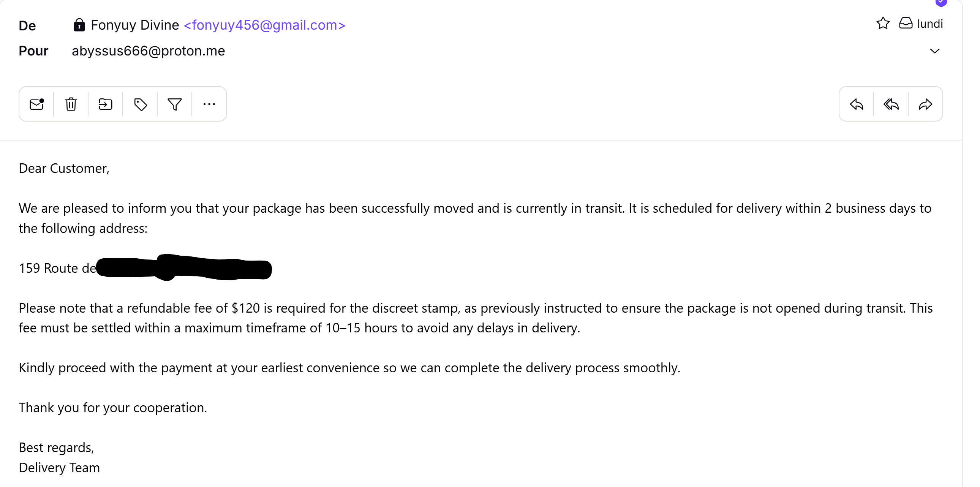
Task: Open the move-to-folder icon
Action: point(105,104)
